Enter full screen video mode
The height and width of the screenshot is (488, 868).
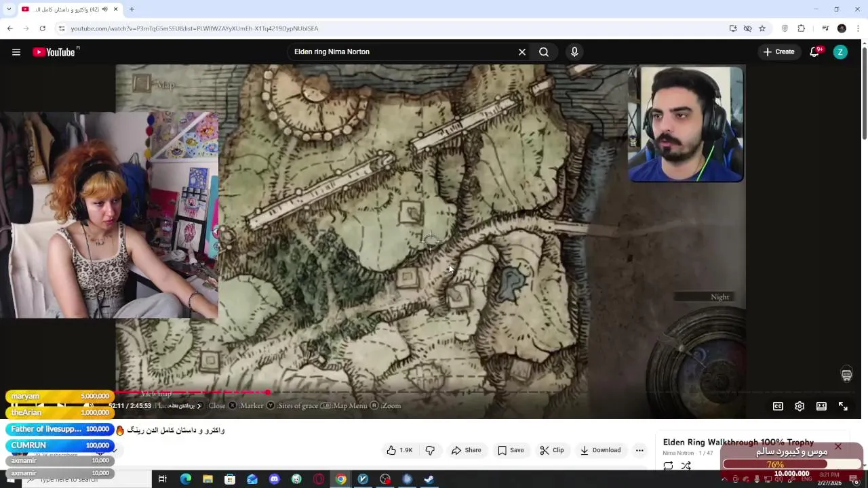click(843, 406)
